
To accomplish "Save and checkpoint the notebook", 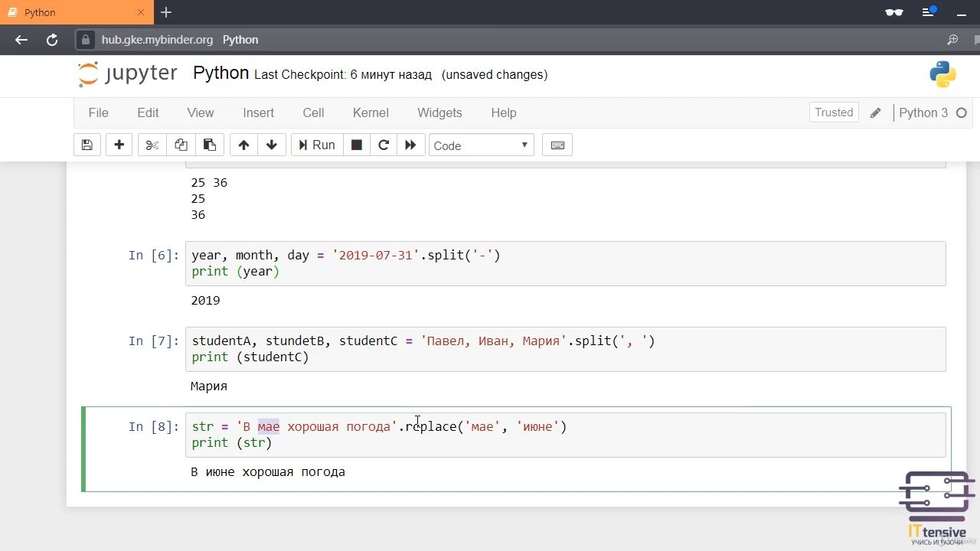I will point(87,145).
